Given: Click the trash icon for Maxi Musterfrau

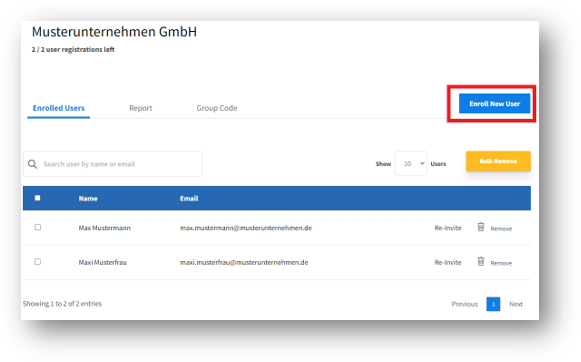Looking at the screenshot, I should [481, 262].
